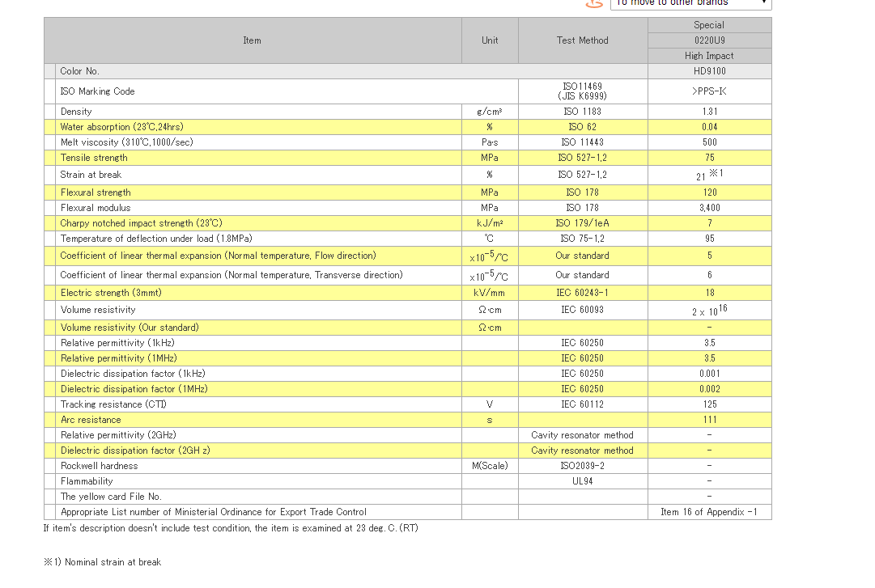
Task: Select the 'Item' column header
Action: pyautogui.click(x=253, y=40)
